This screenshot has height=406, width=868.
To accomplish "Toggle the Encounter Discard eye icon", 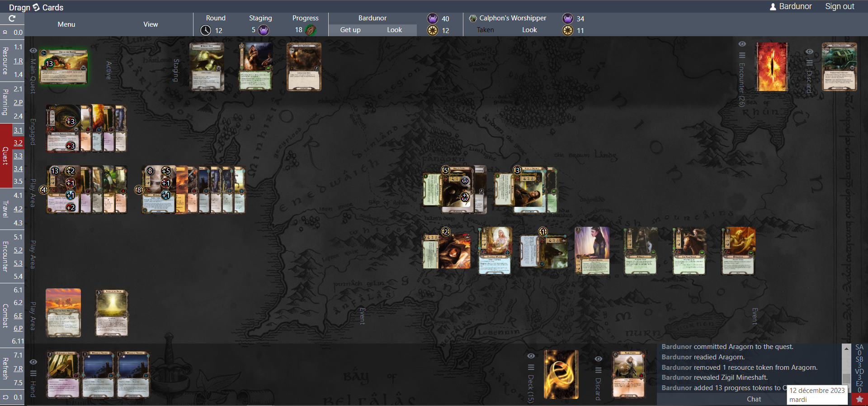I will click(809, 52).
